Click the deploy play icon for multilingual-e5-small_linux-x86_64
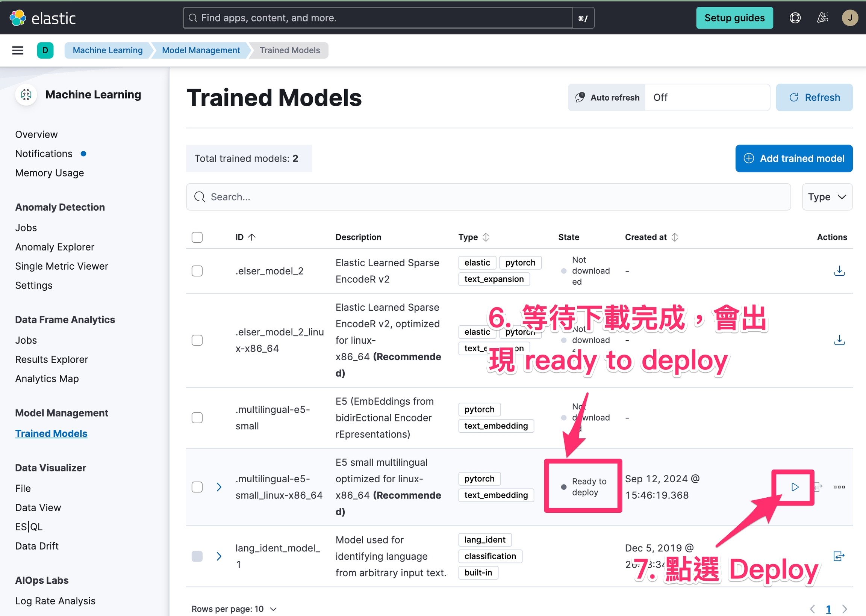The height and width of the screenshot is (616, 866). click(795, 487)
